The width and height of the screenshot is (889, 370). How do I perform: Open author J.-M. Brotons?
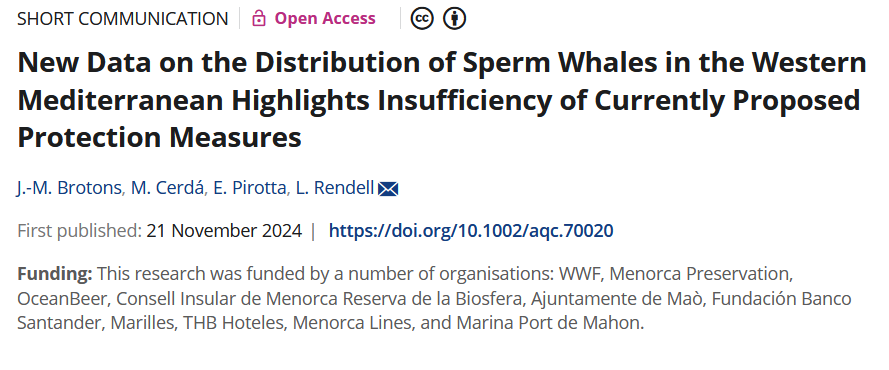69,188
